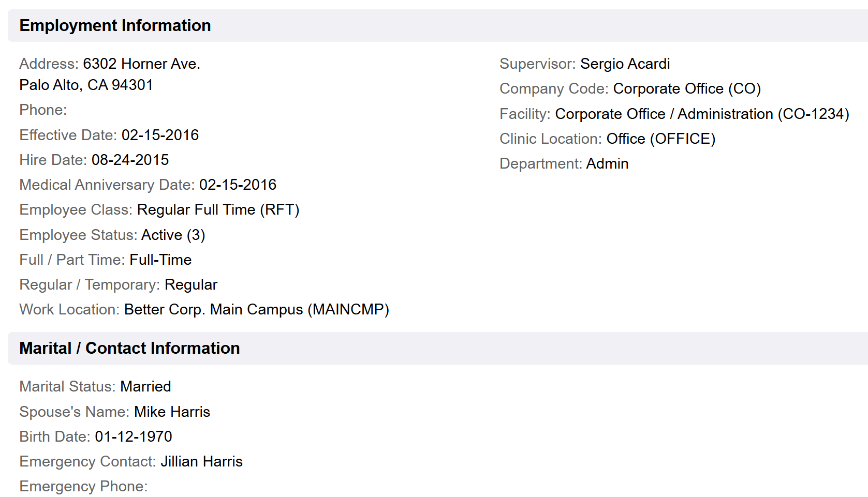This screenshot has height=497, width=868.
Task: Click Clinic Location Office (OFFICE) value
Action: 660,139
